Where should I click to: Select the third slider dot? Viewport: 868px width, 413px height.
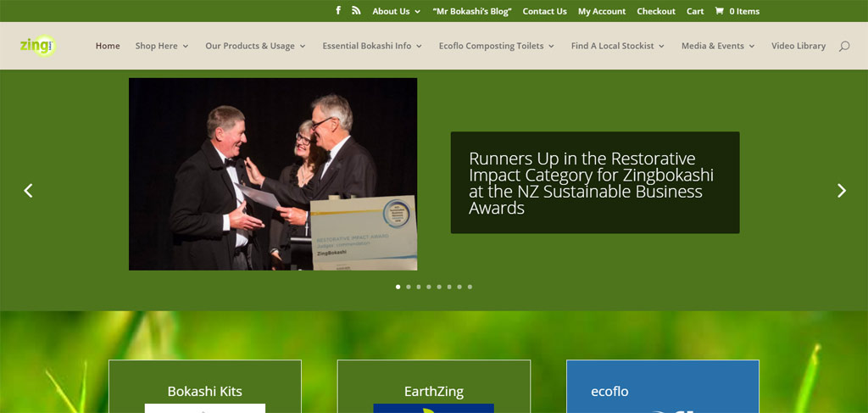pos(419,287)
